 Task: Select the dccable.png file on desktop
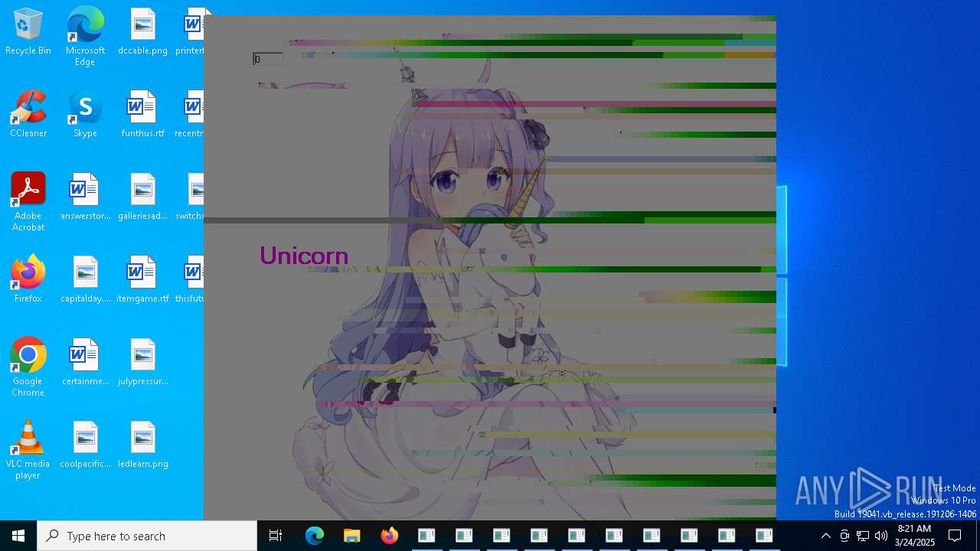pyautogui.click(x=142, y=32)
